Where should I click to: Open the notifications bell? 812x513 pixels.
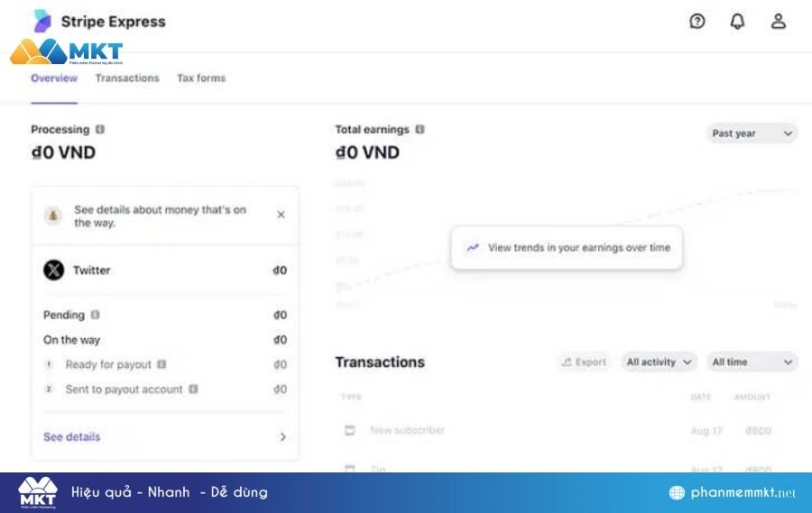(x=737, y=22)
